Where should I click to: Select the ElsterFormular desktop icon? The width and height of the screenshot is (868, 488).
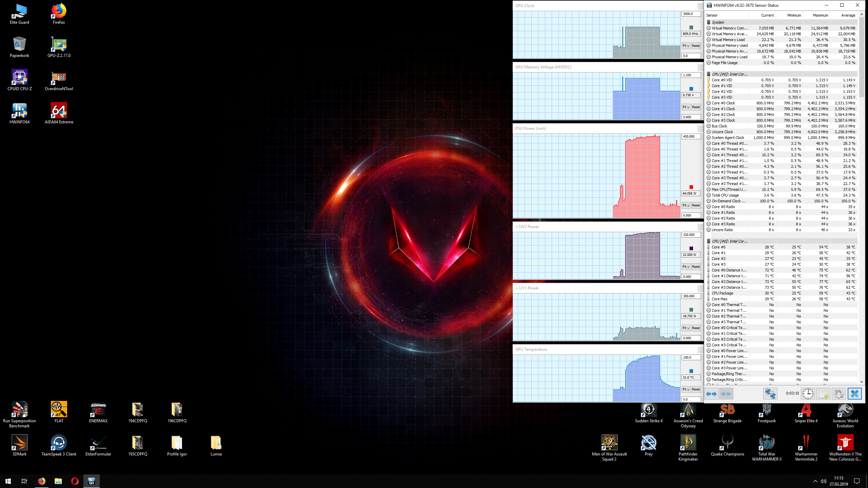pos(98,446)
